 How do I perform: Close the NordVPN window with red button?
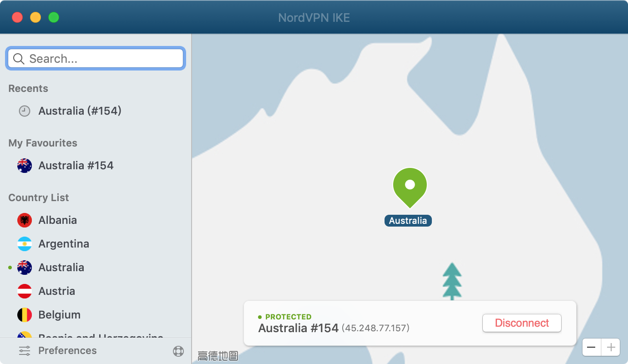(17, 17)
